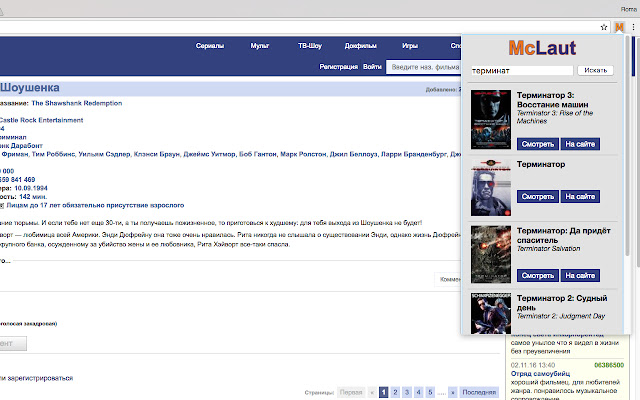Go to the Игры section
The height and width of the screenshot is (400, 640).
tap(409, 46)
